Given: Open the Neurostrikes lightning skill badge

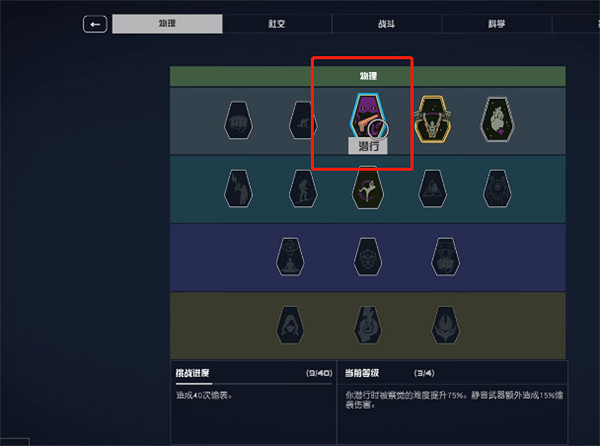Looking at the screenshot, I should [368, 325].
